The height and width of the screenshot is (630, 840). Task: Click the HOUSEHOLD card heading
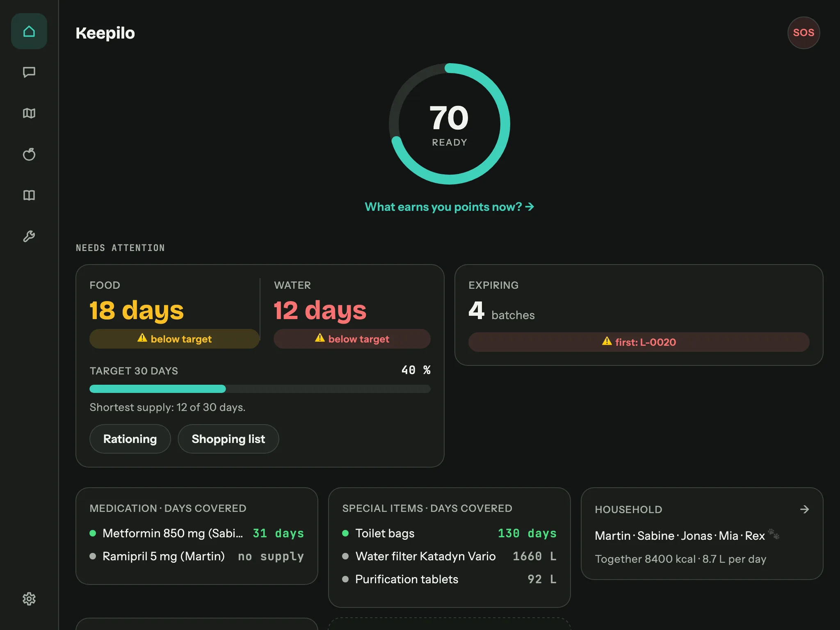point(629,509)
